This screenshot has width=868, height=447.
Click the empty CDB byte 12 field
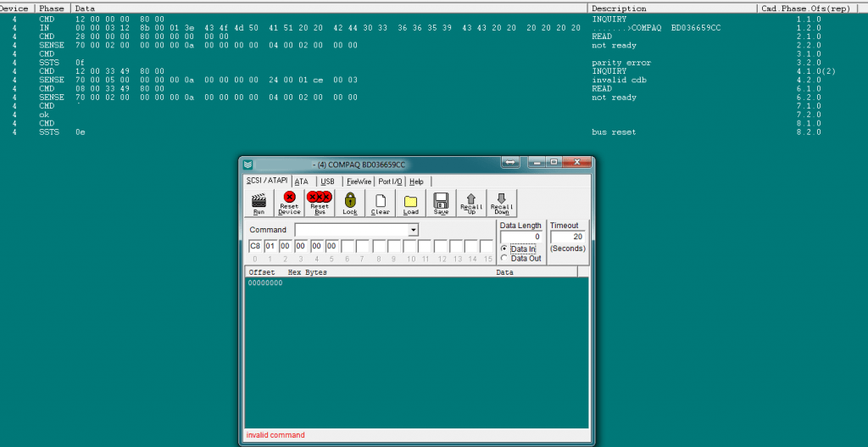(441, 246)
